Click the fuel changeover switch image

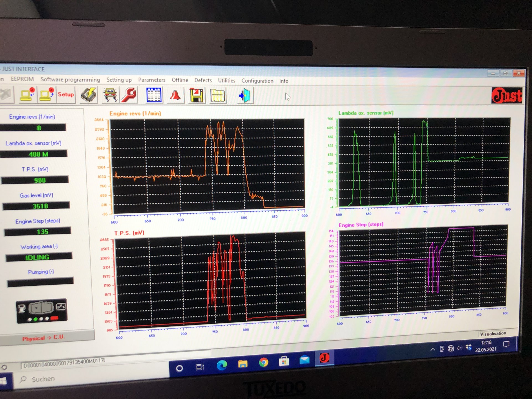coord(42,311)
